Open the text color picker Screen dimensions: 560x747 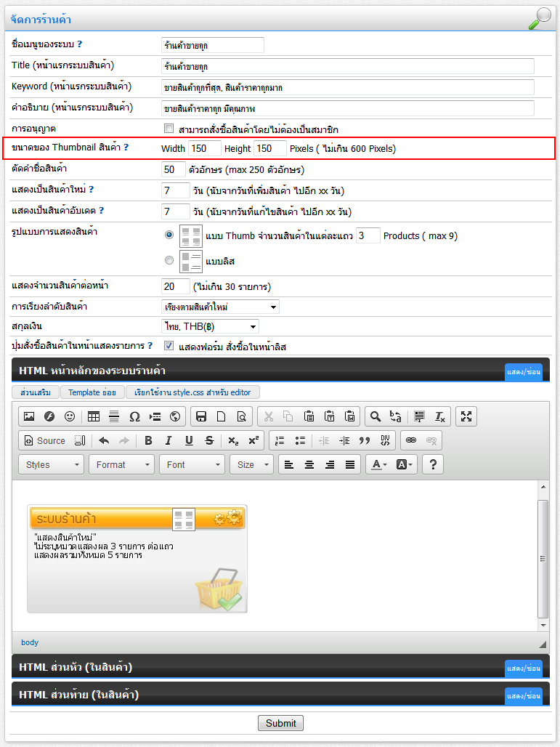click(x=380, y=464)
